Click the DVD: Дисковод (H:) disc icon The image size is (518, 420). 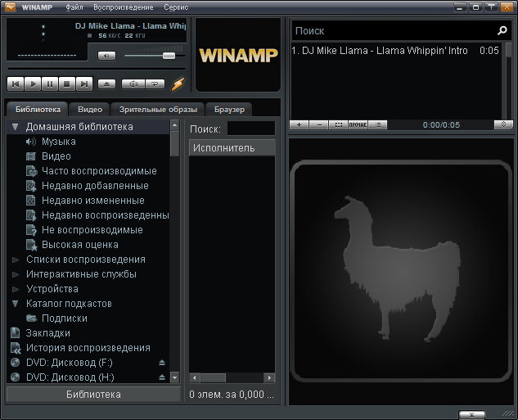coord(16,377)
